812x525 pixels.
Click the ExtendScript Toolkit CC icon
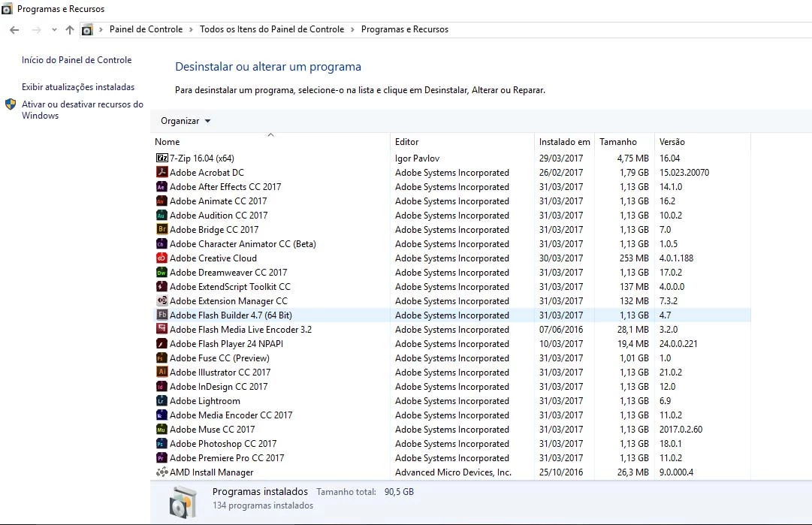point(162,286)
